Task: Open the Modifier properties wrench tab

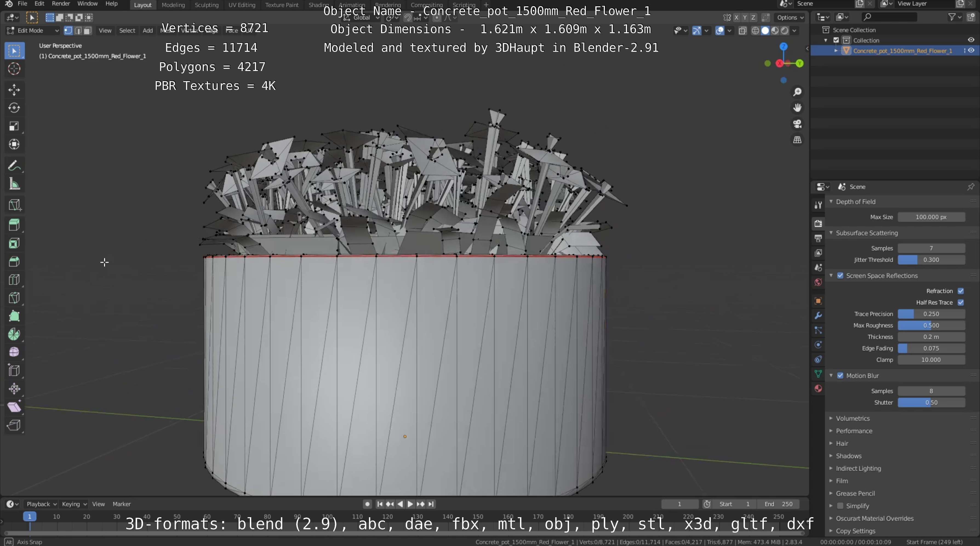Action: (818, 315)
